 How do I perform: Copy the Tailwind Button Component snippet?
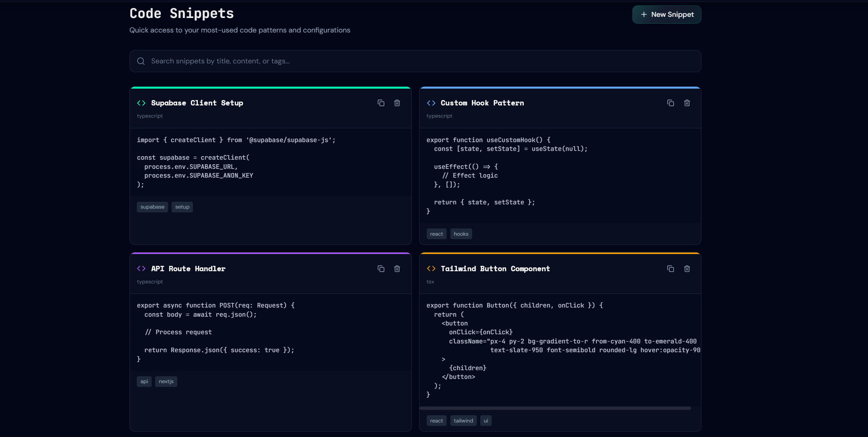[x=670, y=269]
